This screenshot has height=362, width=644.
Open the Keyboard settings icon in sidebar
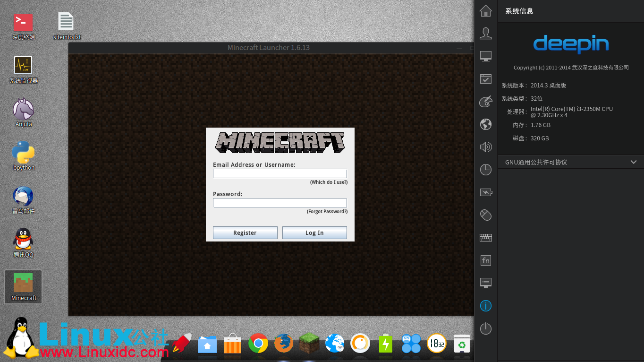tap(486, 238)
